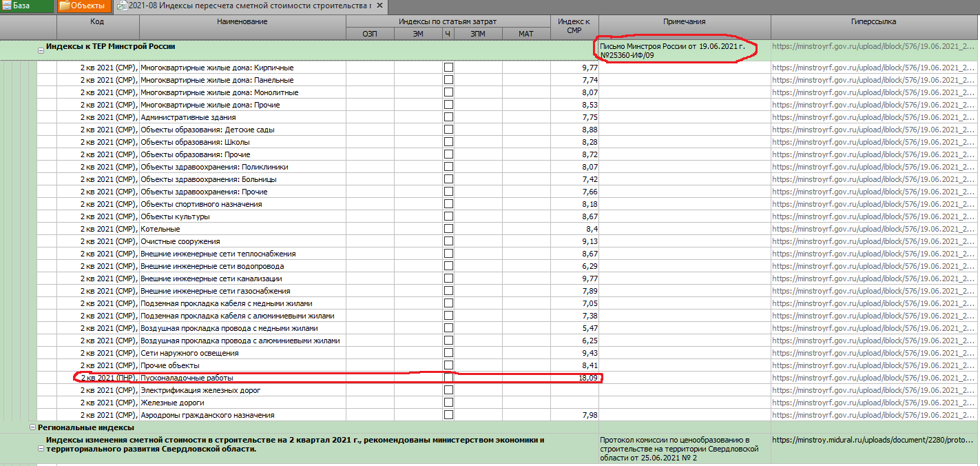Screen dimensions: 980x466
Task: Click the index value 18,09
Action: (x=587, y=378)
